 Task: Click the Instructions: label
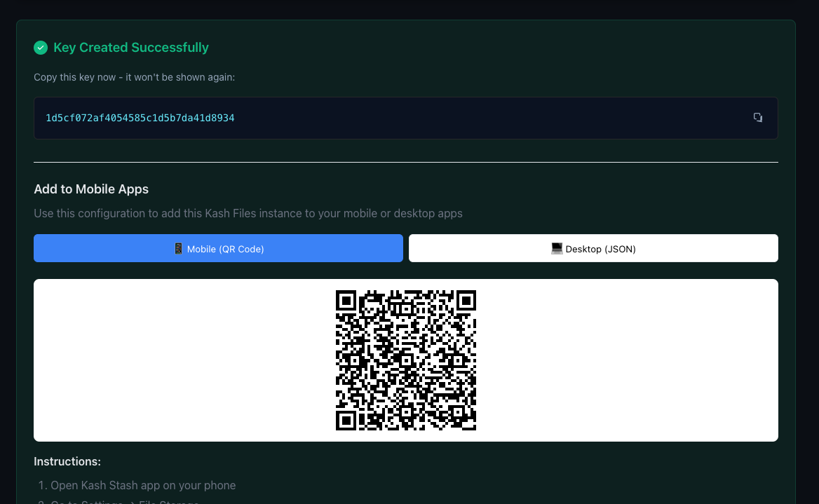click(67, 462)
